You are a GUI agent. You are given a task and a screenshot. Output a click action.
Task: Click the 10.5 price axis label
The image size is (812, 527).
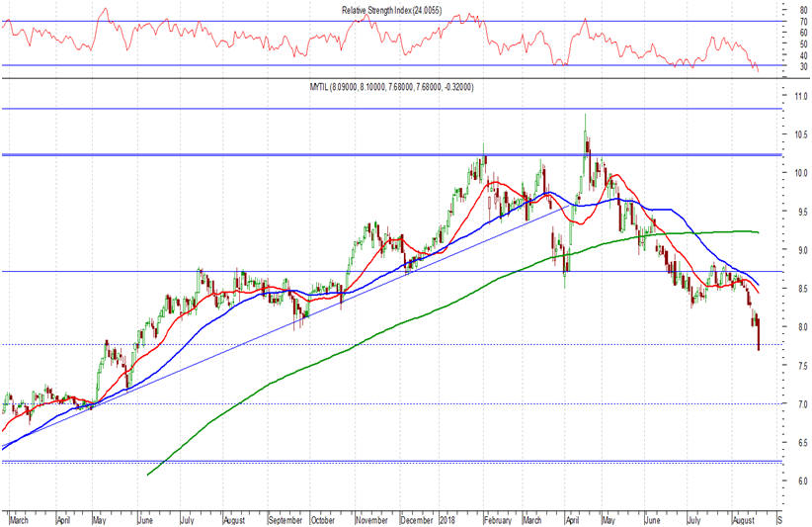(x=802, y=134)
